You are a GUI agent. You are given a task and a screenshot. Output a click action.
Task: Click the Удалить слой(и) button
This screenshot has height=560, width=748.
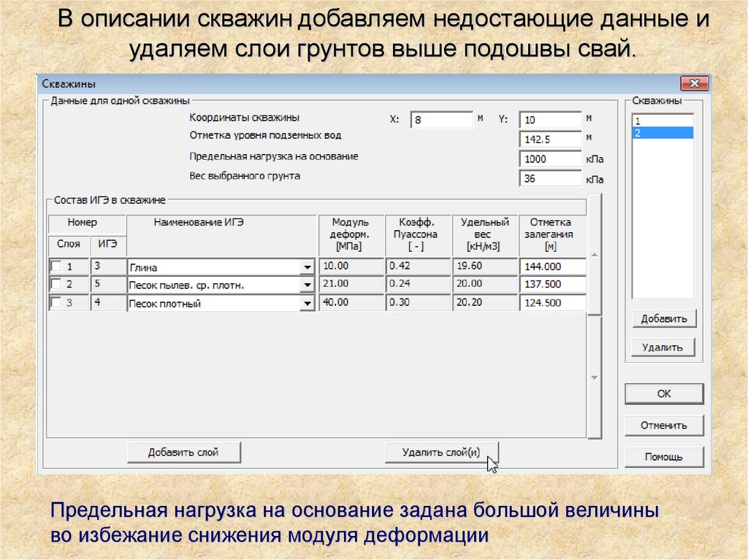tap(441, 452)
